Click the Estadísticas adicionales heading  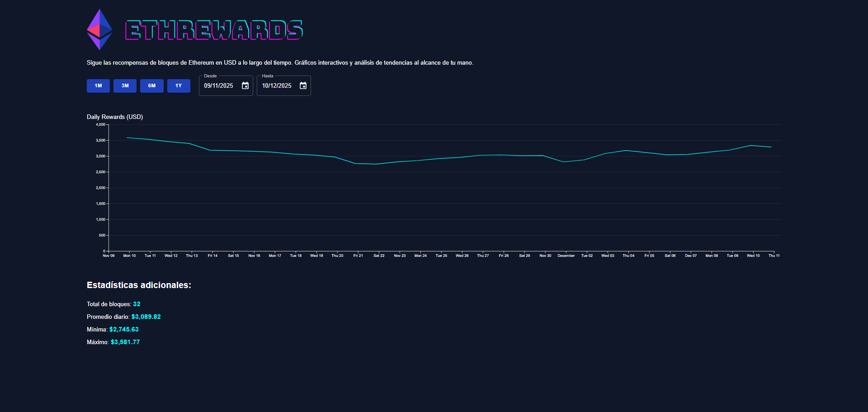click(x=139, y=285)
